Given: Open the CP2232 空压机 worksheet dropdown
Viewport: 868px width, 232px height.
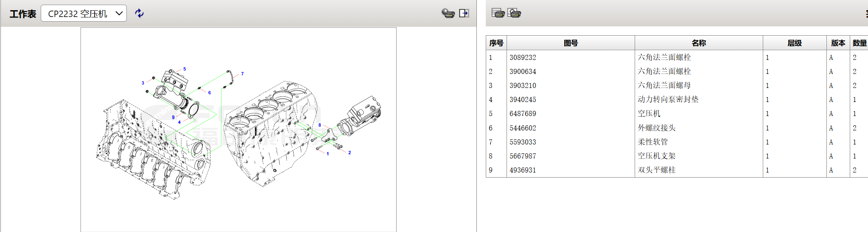Looking at the screenshot, I should pos(84,14).
